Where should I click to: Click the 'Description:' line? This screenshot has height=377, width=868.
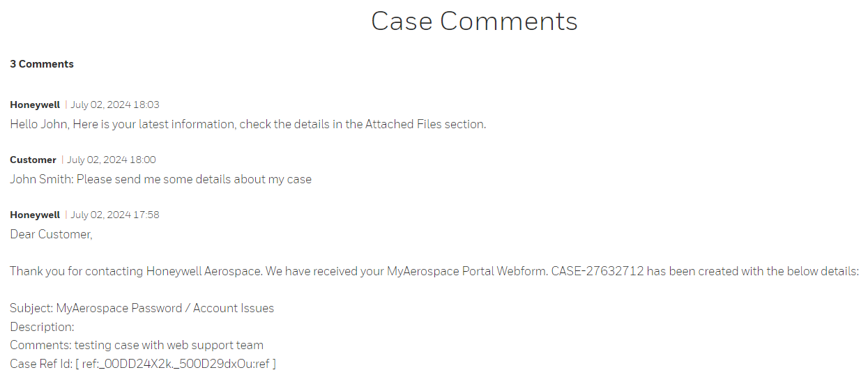coord(42,327)
